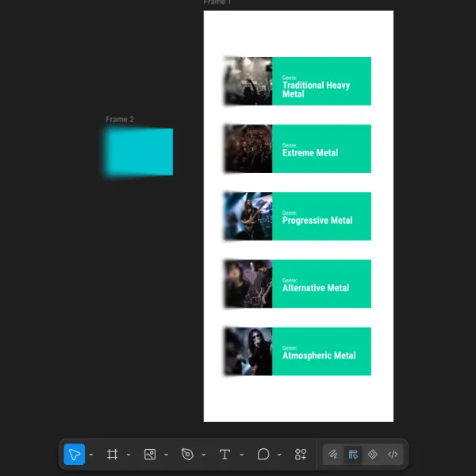This screenshot has width=476, height=476.
Task: Click the Atmospheric Metal card title
Action: 319,355
